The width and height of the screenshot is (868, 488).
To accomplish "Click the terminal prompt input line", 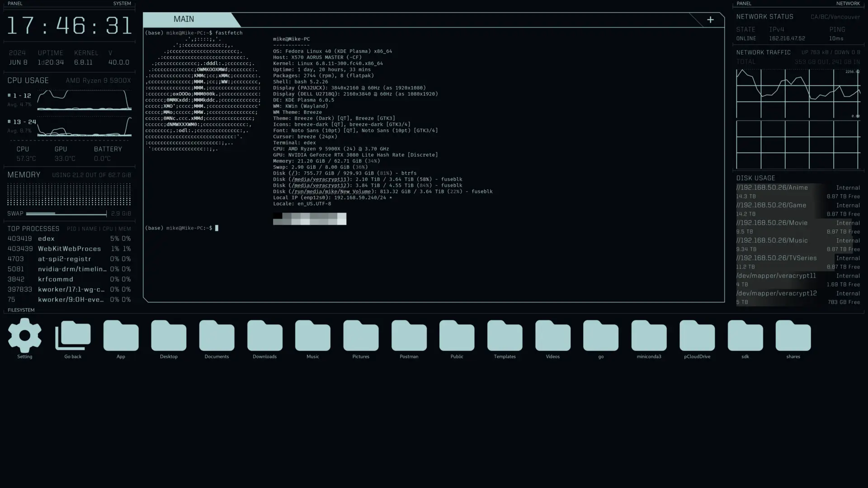I will tap(217, 228).
